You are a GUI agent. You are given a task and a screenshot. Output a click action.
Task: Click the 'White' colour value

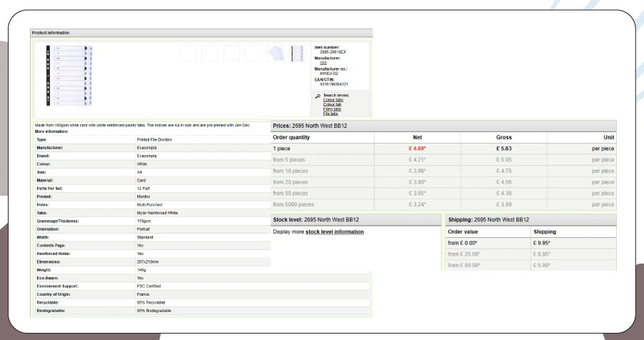point(142,164)
